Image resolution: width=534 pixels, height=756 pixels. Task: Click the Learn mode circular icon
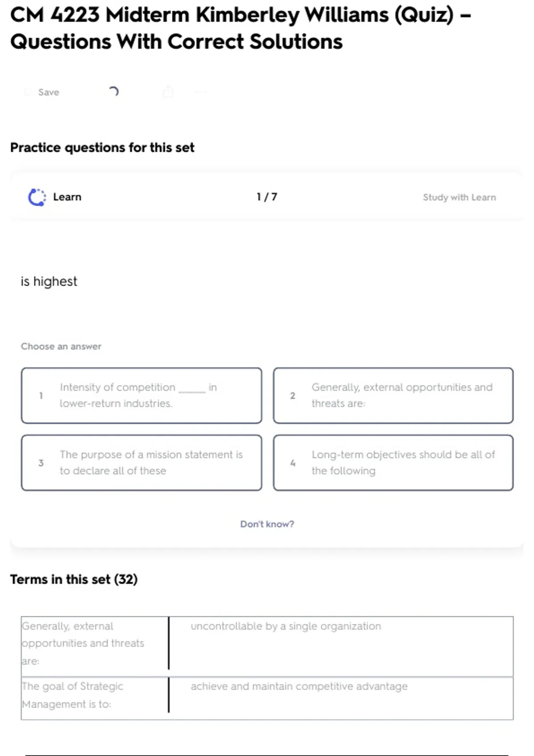(37, 197)
